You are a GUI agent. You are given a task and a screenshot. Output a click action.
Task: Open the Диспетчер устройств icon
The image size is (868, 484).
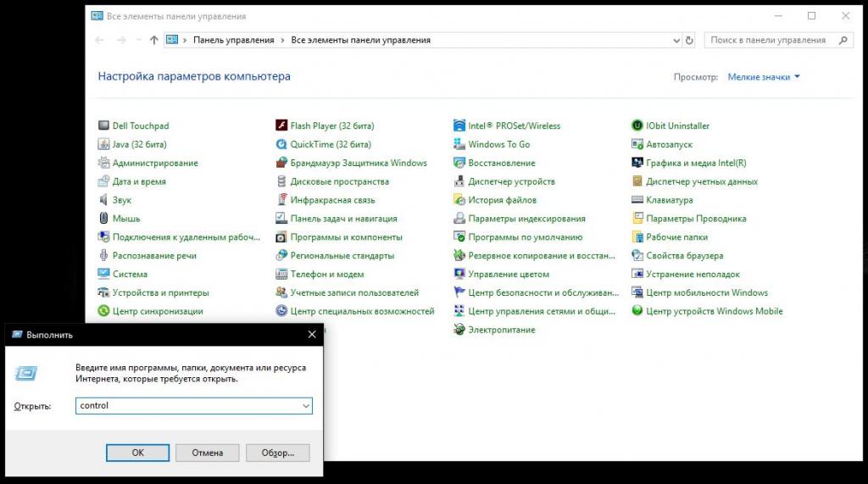(459, 181)
